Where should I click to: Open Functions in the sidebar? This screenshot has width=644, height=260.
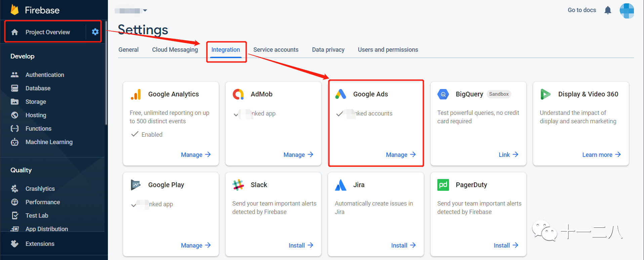point(38,128)
